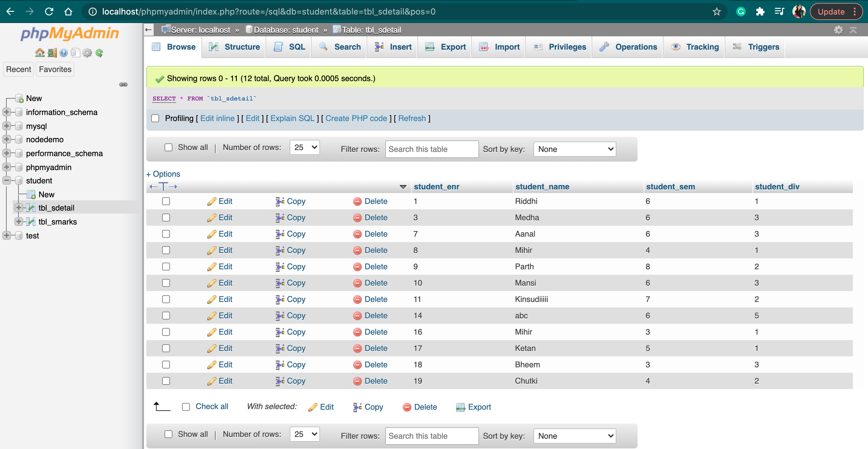
Task: Click the Chrome Update button
Action: pos(836,12)
